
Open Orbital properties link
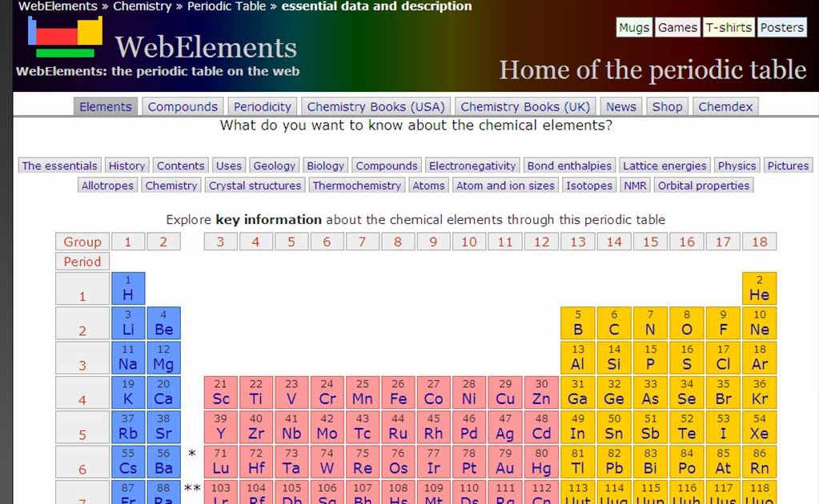click(704, 186)
